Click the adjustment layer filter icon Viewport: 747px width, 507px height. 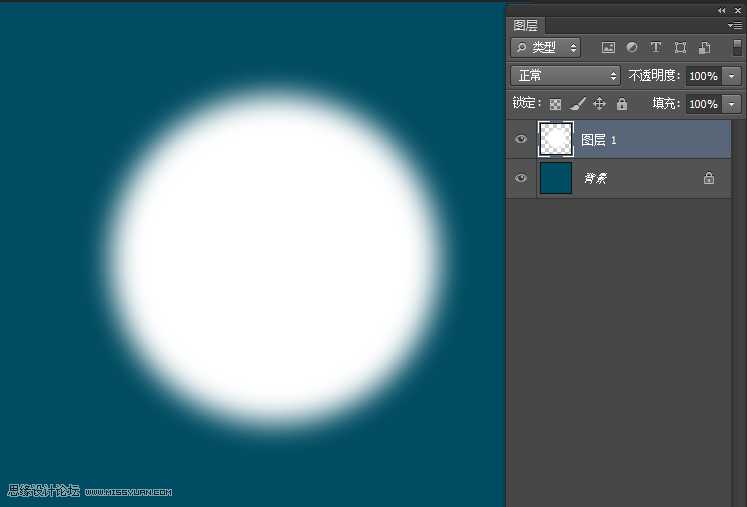(x=632, y=47)
